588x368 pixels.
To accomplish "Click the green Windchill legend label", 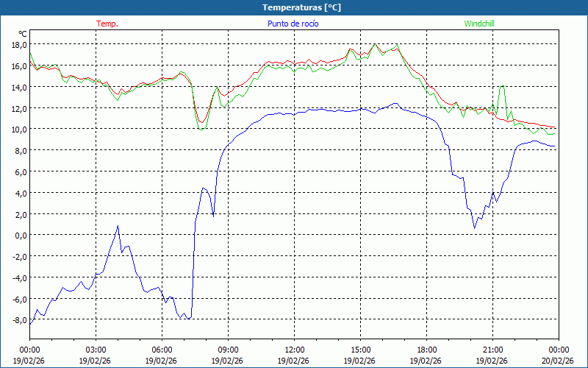I will click(x=479, y=24).
